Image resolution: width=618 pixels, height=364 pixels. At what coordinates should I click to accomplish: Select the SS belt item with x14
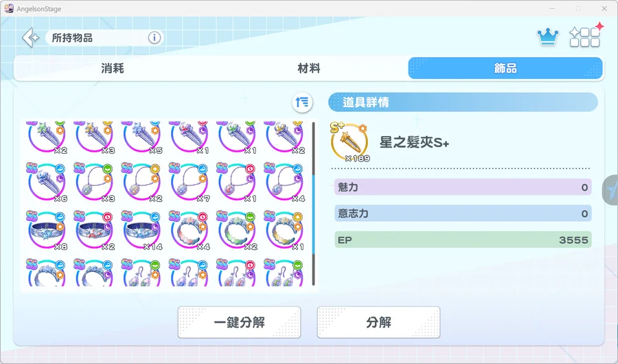(141, 230)
